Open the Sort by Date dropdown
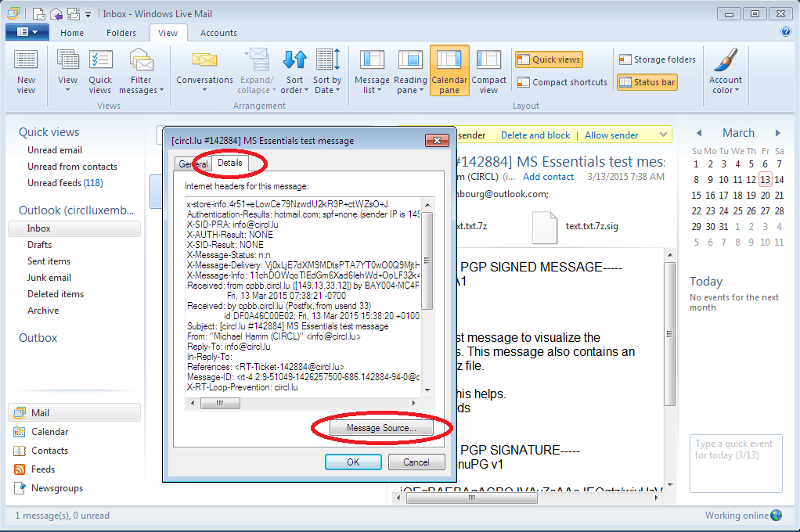 point(327,85)
